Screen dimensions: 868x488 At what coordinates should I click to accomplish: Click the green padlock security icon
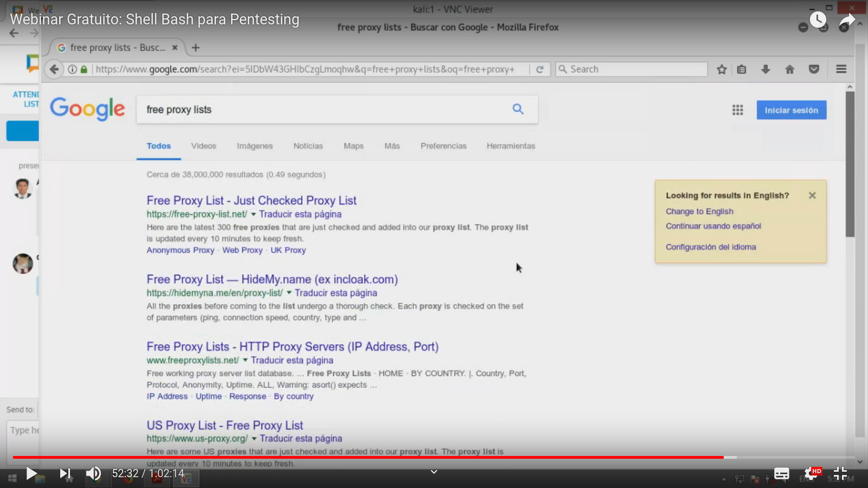[x=84, y=69]
